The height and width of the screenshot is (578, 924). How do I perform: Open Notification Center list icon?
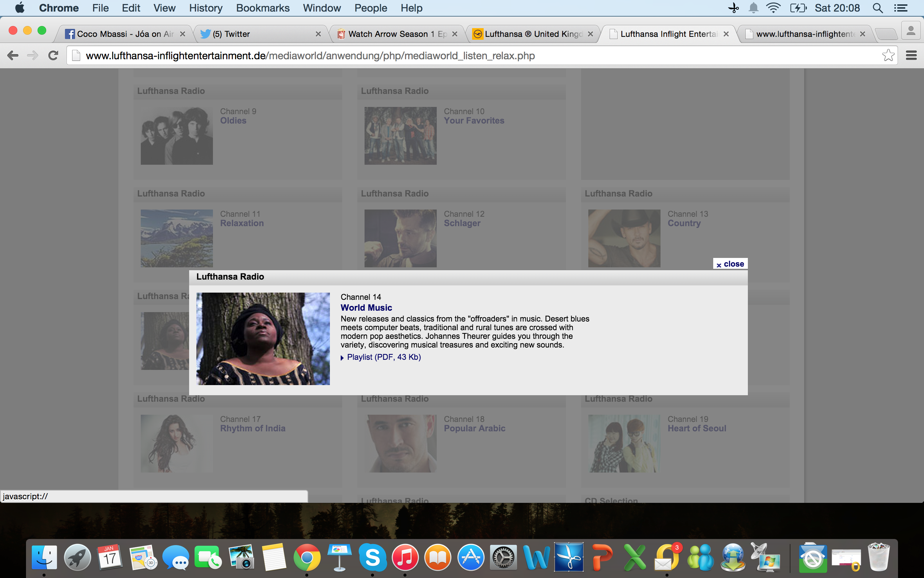tap(900, 8)
